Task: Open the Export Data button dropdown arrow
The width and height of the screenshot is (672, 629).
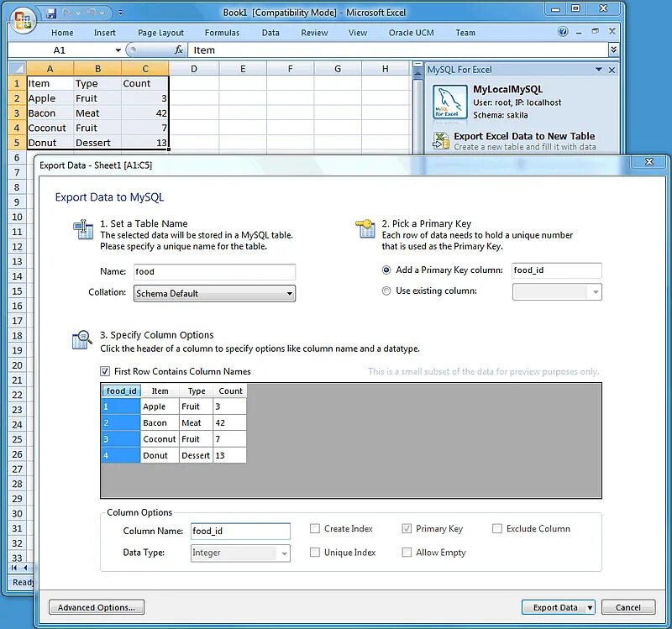Action: pyautogui.click(x=591, y=607)
